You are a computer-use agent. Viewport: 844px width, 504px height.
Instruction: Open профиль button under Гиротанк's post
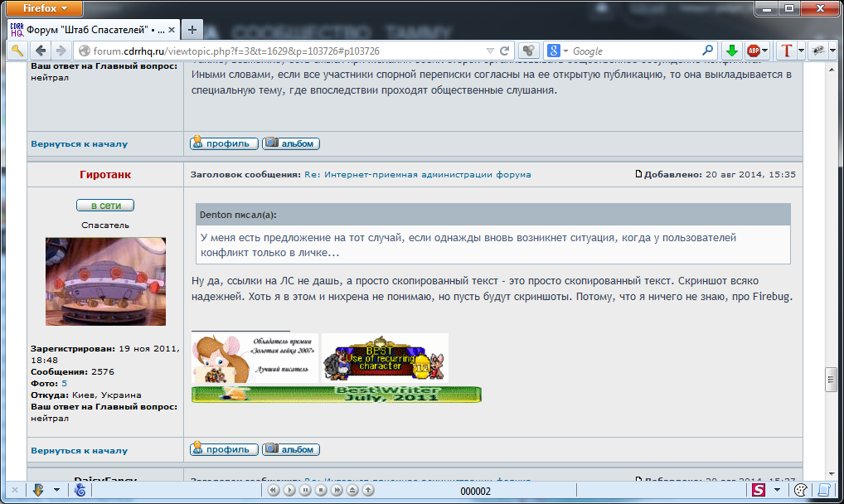click(x=224, y=449)
